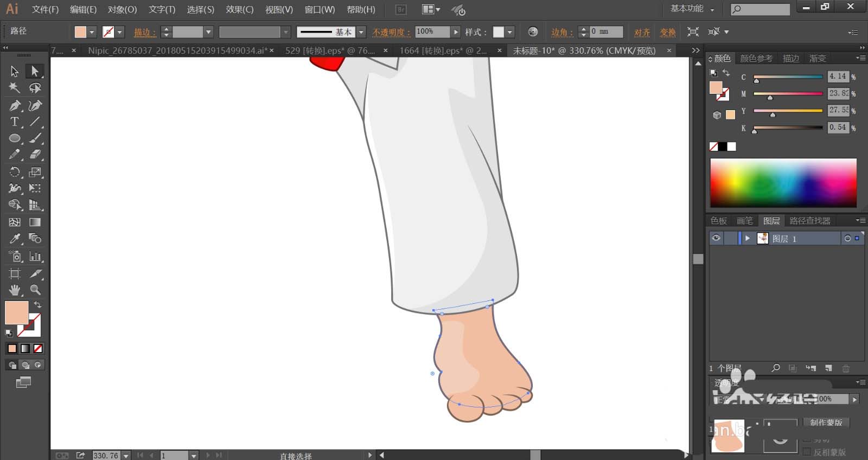Switch to 渐变 panel tab
This screenshot has height=460, width=868.
818,58
